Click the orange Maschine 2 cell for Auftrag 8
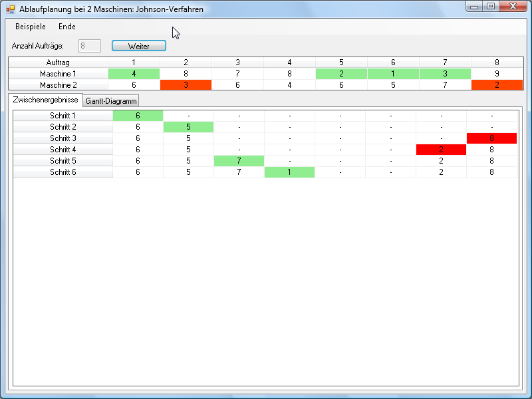This screenshot has height=399, width=532. coord(497,85)
